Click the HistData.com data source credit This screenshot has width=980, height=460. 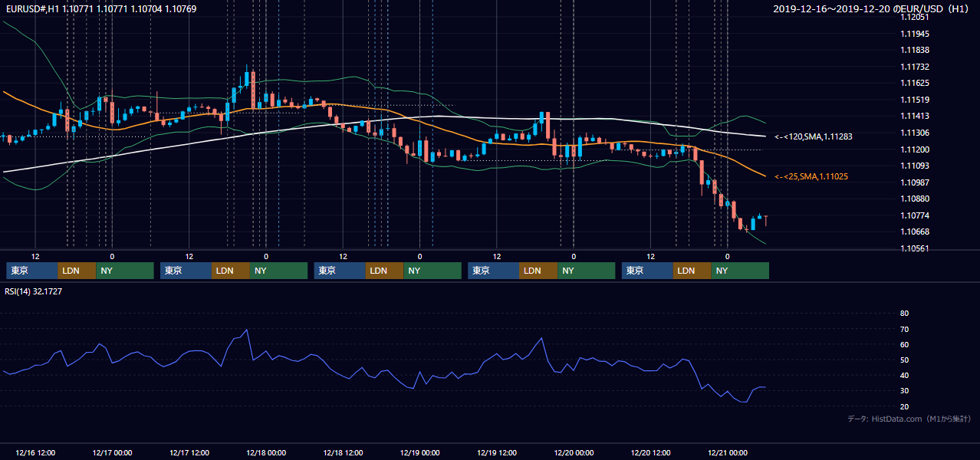coord(909,419)
